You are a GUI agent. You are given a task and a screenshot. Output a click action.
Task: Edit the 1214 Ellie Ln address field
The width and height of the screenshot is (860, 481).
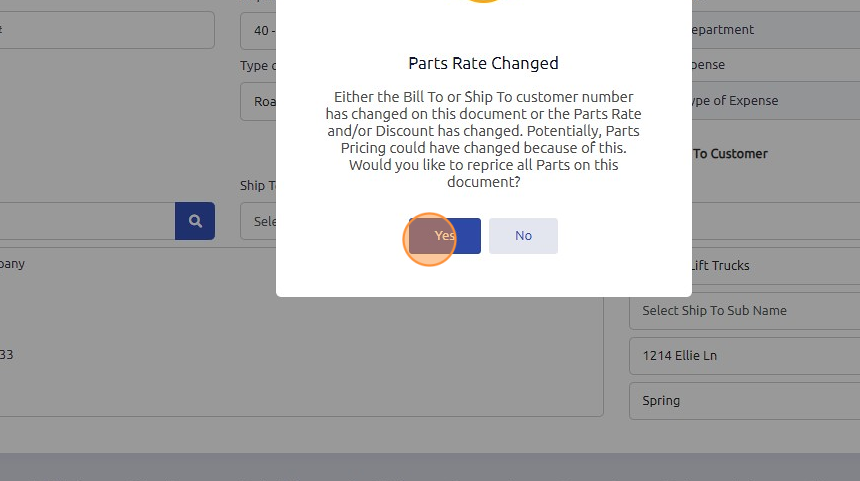point(744,355)
